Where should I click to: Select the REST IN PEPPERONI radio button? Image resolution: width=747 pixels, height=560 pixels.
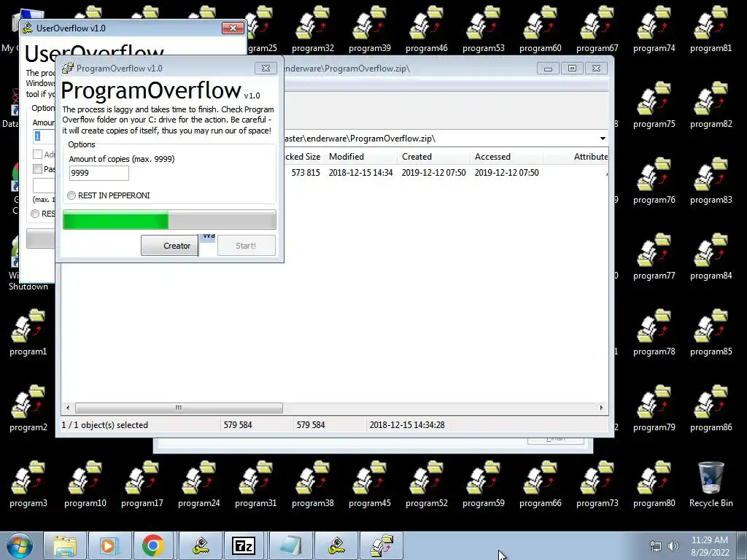[x=71, y=195]
